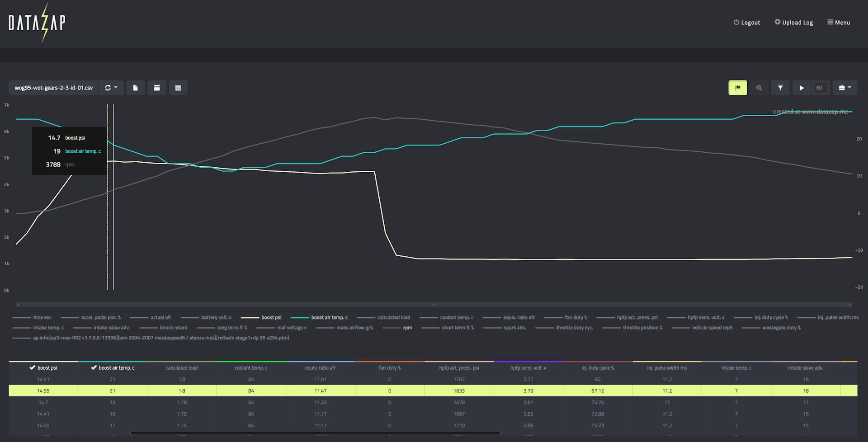Click the window layout icon button
The height and width of the screenshot is (442, 868).
[x=157, y=88]
